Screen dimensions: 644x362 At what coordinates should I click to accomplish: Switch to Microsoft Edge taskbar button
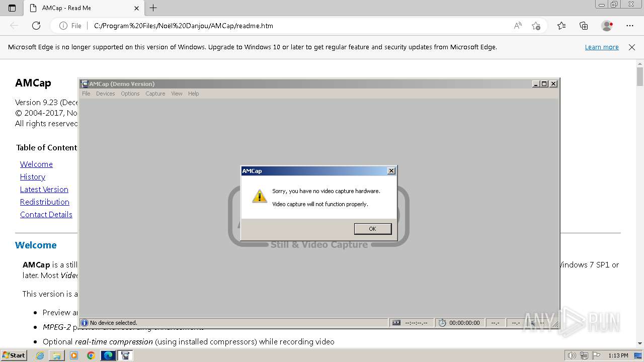pyautogui.click(x=108, y=355)
